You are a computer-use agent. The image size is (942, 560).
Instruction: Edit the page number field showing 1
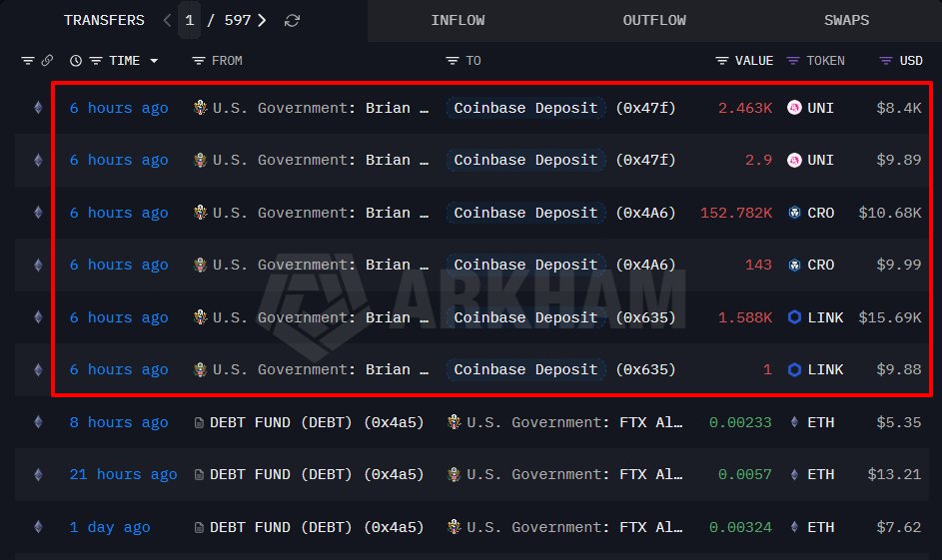[189, 20]
